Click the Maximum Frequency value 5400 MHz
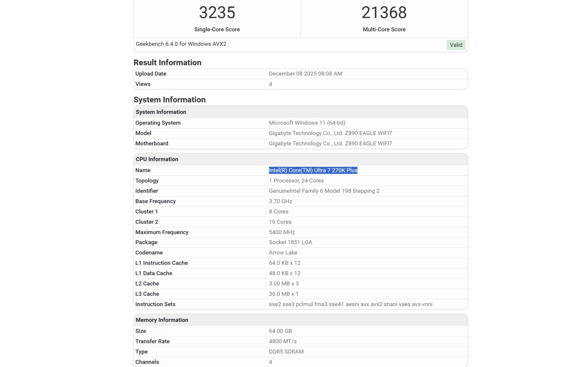The image size is (588, 367). [282, 232]
